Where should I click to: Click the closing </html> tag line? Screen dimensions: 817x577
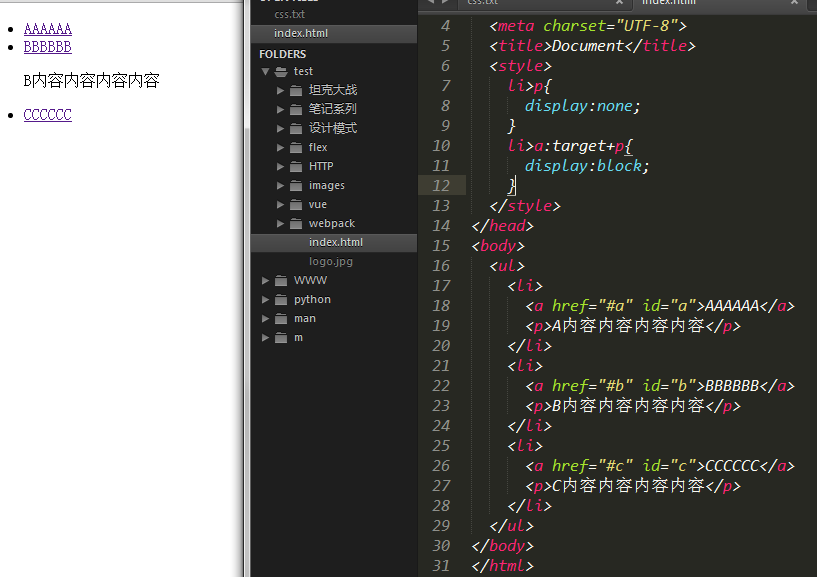tap(502, 566)
